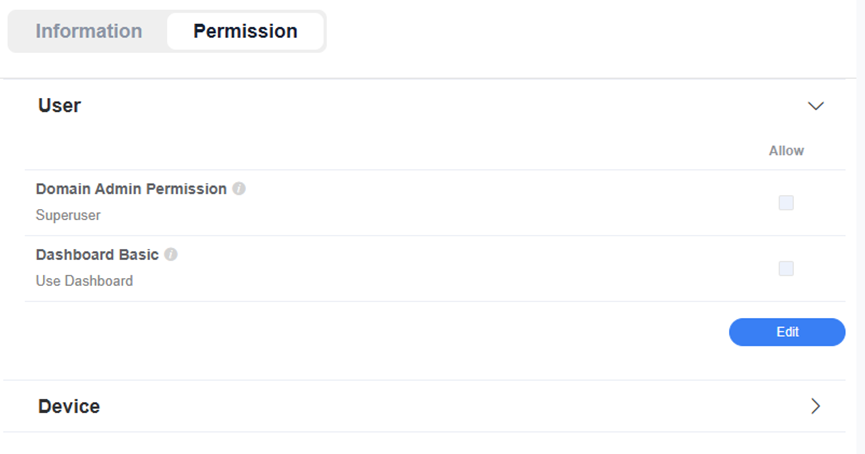Tick the Dashboard Basic allow checkbox

point(786,269)
